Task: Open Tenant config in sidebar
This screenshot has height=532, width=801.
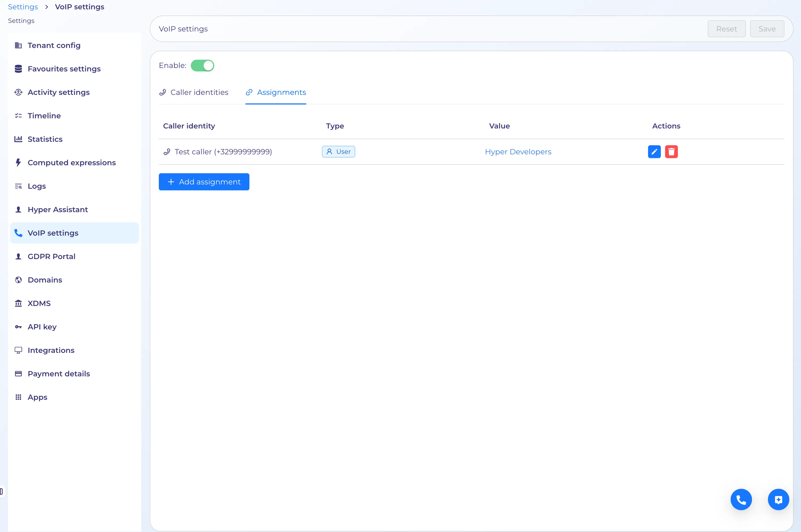Action: click(75, 46)
